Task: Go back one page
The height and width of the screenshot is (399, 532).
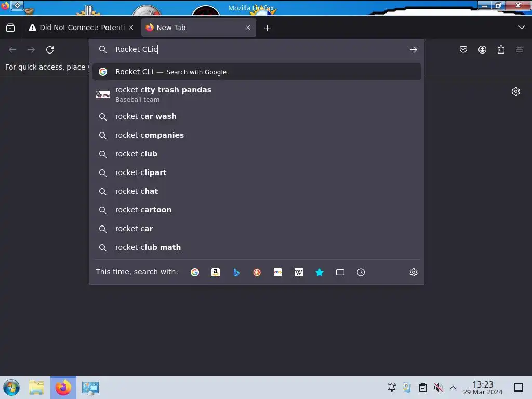Action: [12, 50]
